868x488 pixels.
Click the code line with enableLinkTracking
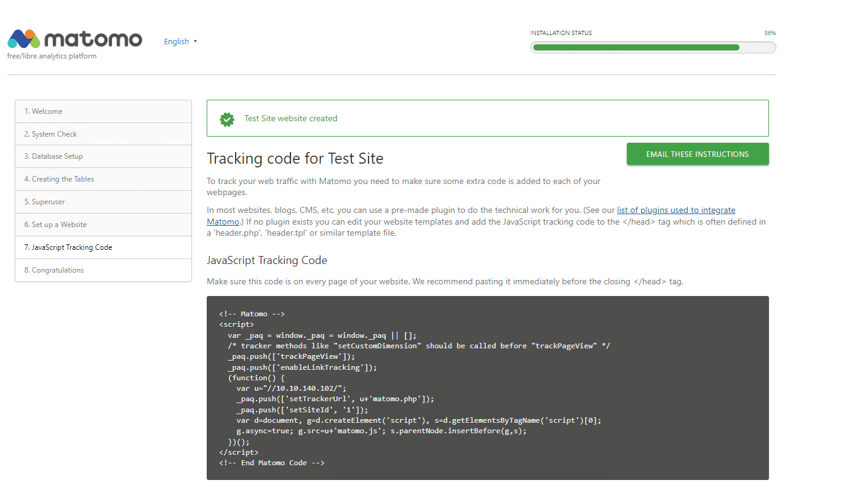[302, 367]
